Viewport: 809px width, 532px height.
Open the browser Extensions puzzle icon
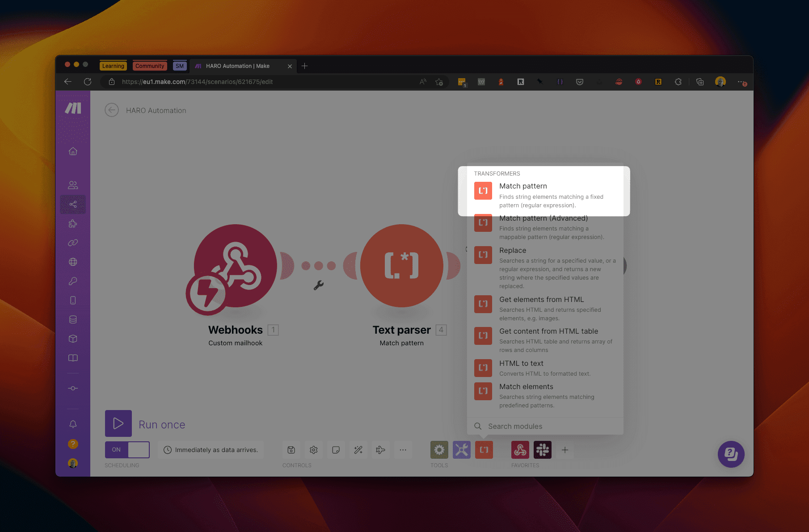point(678,82)
